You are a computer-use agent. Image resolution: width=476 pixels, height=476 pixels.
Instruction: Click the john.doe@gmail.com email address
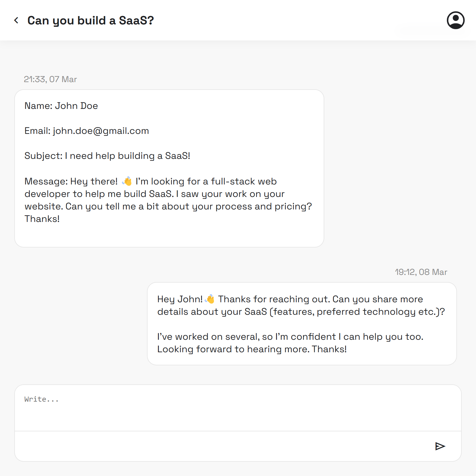click(101, 131)
